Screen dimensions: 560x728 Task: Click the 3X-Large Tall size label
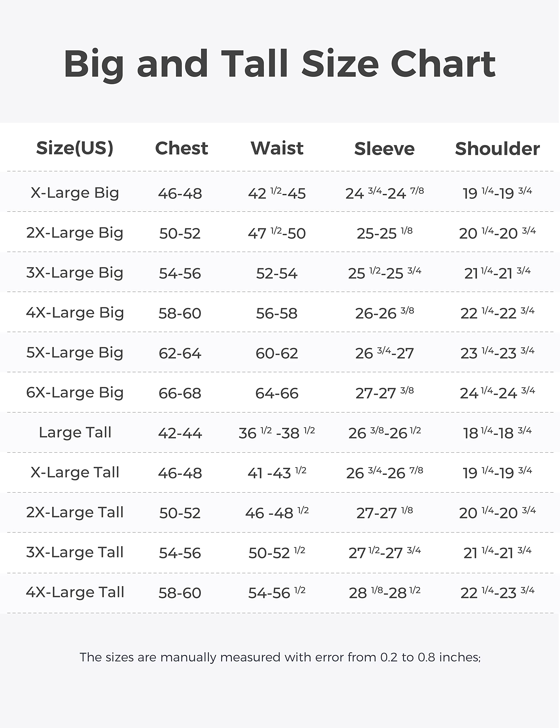(x=75, y=552)
